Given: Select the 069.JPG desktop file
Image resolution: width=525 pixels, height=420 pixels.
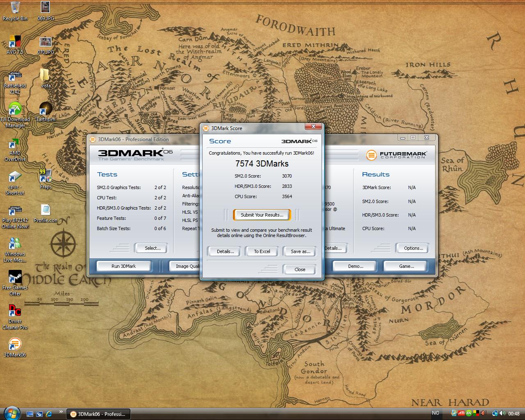Looking at the screenshot, I should click(46, 11).
